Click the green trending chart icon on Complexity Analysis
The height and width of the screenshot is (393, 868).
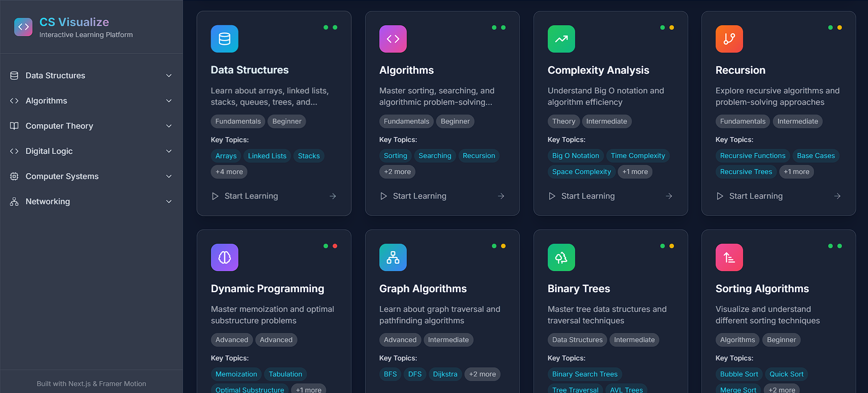tap(561, 39)
